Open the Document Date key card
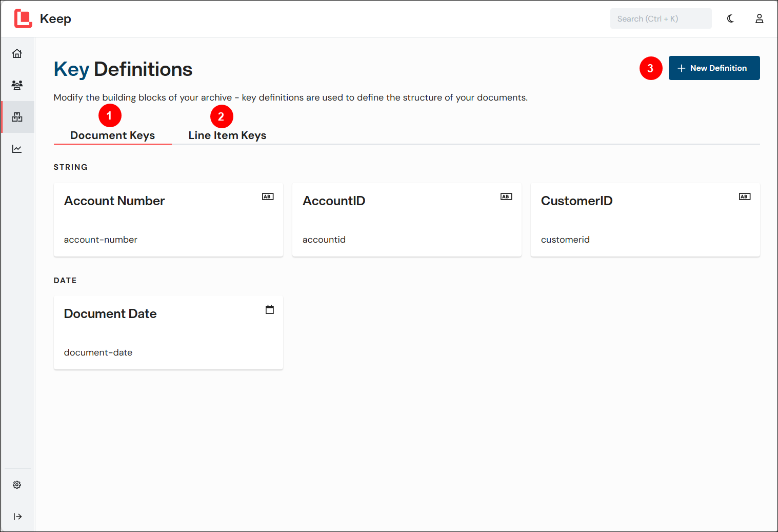 [168, 332]
